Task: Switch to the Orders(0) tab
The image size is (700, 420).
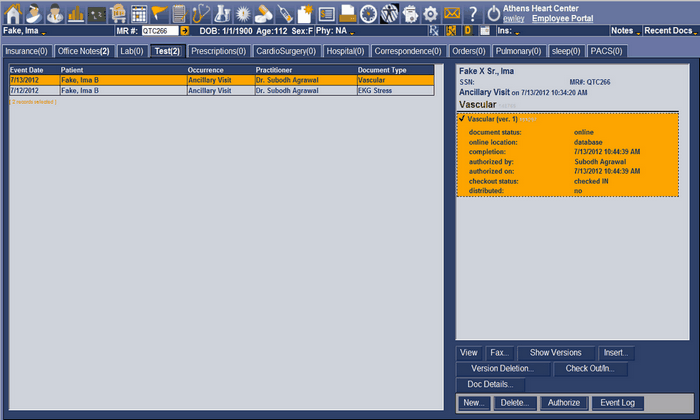Action: click(x=469, y=51)
